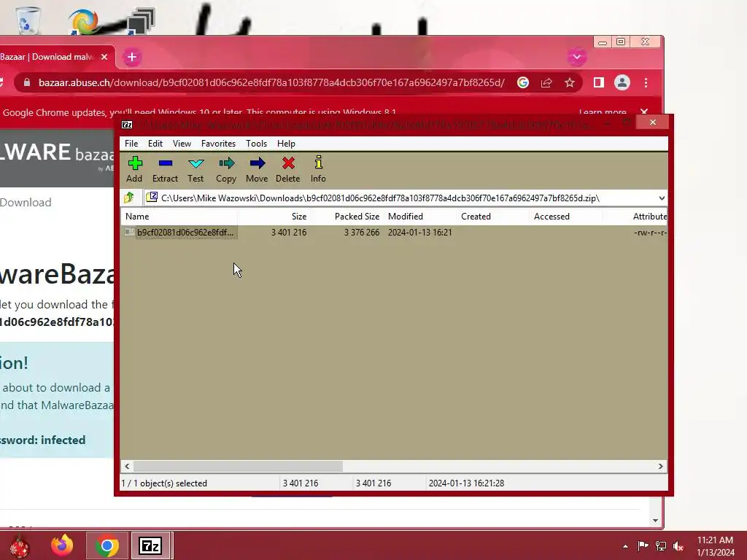Close the Bazaar Chrome tab

[x=104, y=57]
